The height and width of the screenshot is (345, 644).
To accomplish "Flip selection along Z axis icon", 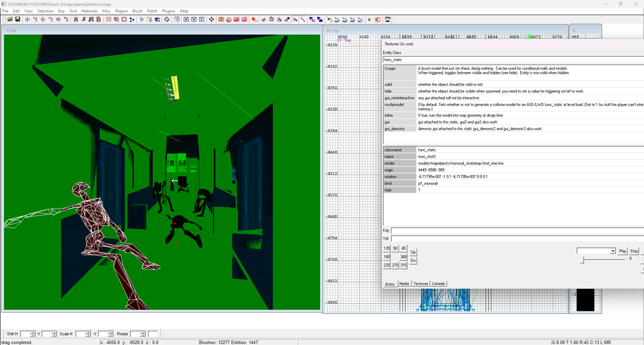I will tap(59, 20).
